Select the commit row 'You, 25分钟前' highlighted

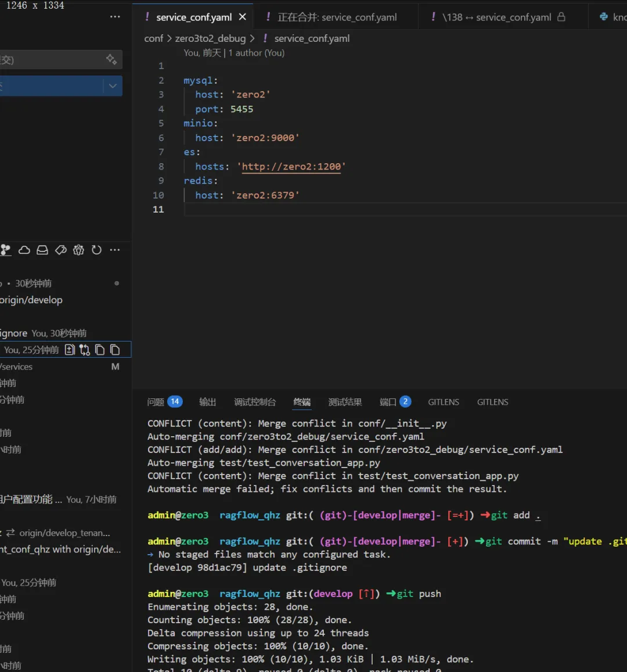click(65, 350)
